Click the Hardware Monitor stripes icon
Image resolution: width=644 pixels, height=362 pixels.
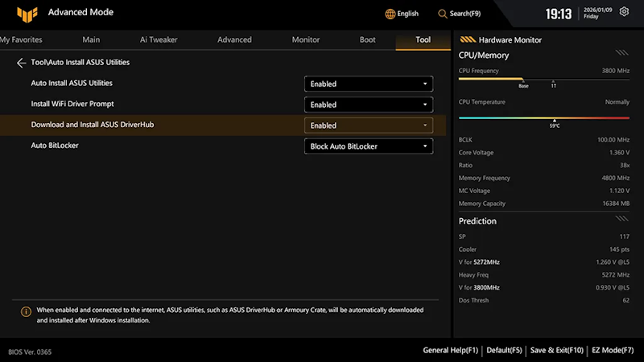pos(468,39)
